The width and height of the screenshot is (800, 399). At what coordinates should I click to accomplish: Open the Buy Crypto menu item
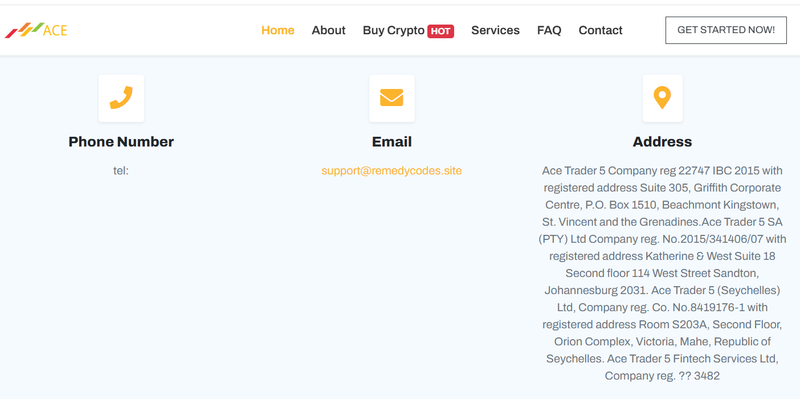click(x=393, y=30)
